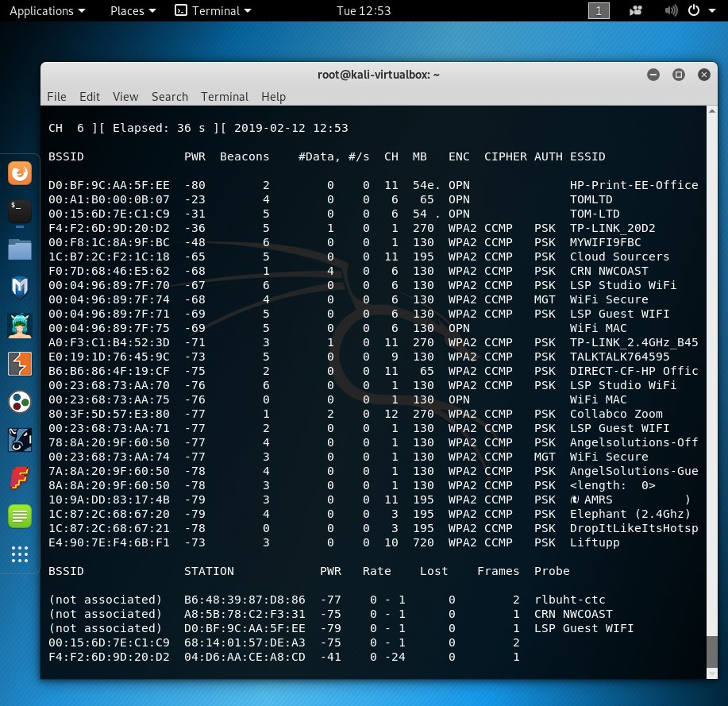
Task: Click station B6:48:39:87:D8:86
Action: [x=245, y=600]
